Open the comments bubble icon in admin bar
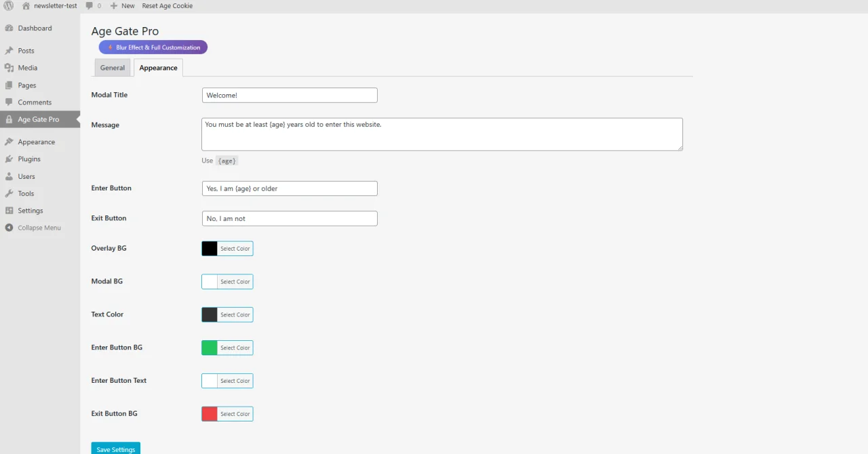The image size is (868, 454). point(89,5)
